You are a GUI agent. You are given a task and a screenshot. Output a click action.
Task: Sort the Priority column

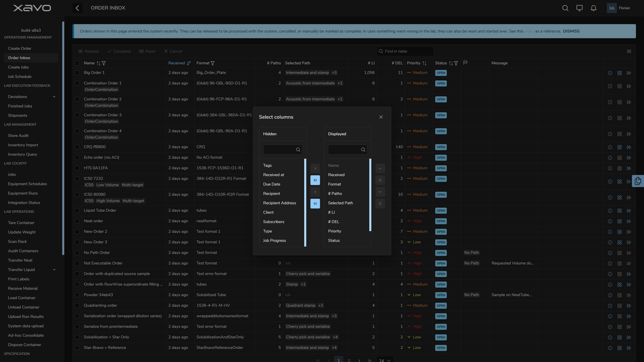[424, 63]
